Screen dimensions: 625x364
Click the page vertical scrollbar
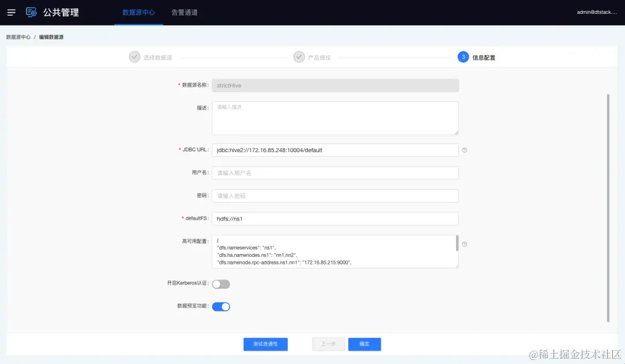point(608,208)
